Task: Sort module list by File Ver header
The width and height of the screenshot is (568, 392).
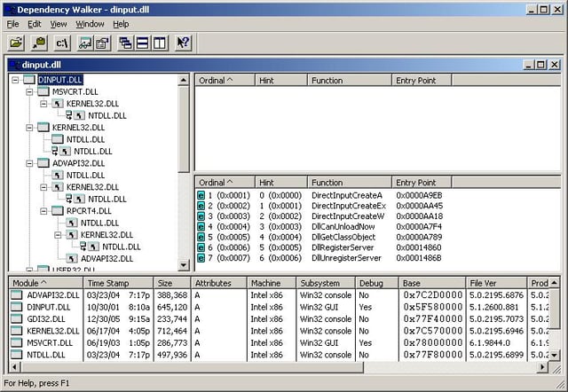Action: [x=496, y=283]
